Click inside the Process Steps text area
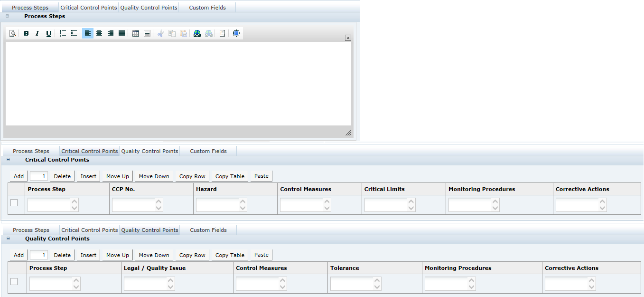The width and height of the screenshot is (644, 297). (178, 83)
